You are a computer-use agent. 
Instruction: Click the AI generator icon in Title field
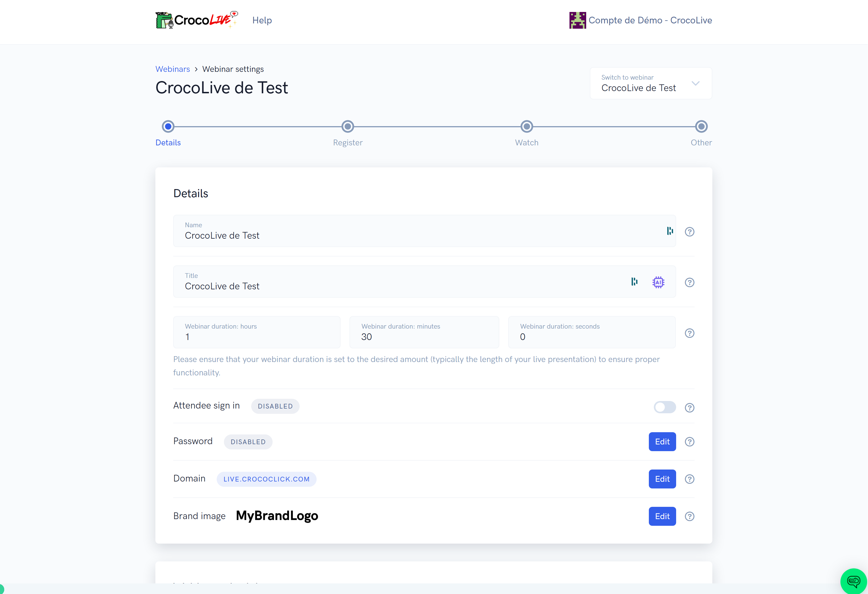(x=658, y=282)
